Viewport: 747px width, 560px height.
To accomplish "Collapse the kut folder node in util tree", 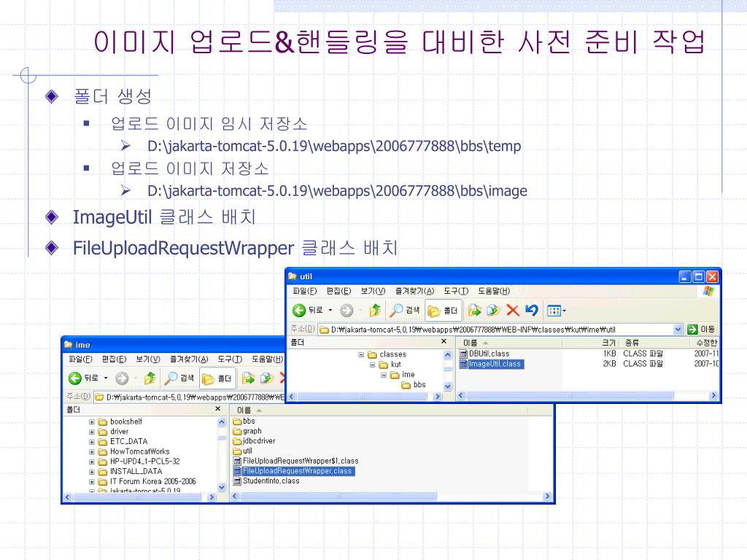I will point(373,365).
